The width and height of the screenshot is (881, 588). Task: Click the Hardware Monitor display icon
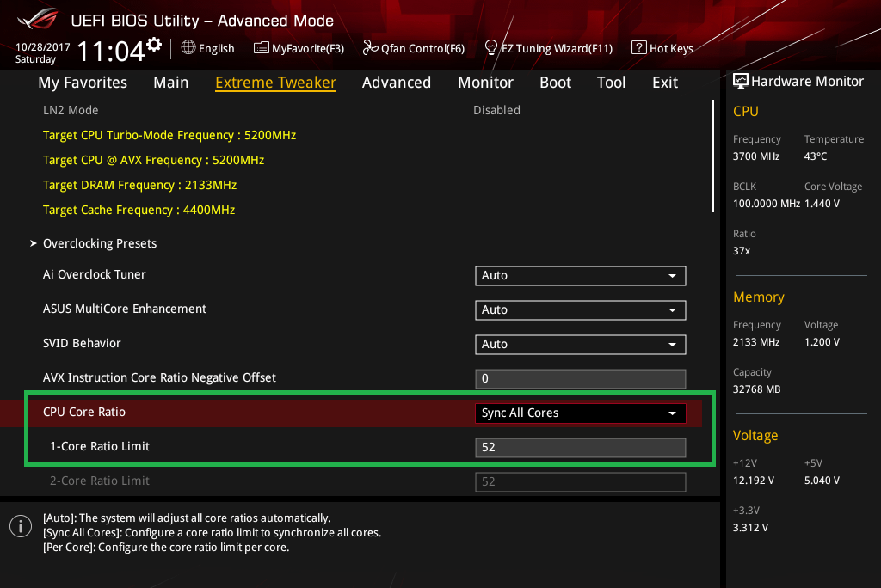[x=741, y=82]
